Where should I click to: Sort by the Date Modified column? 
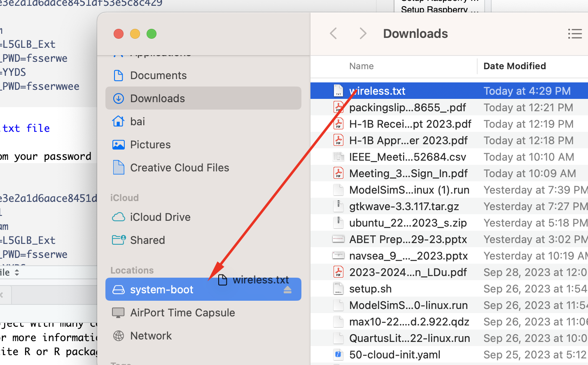pyautogui.click(x=514, y=66)
